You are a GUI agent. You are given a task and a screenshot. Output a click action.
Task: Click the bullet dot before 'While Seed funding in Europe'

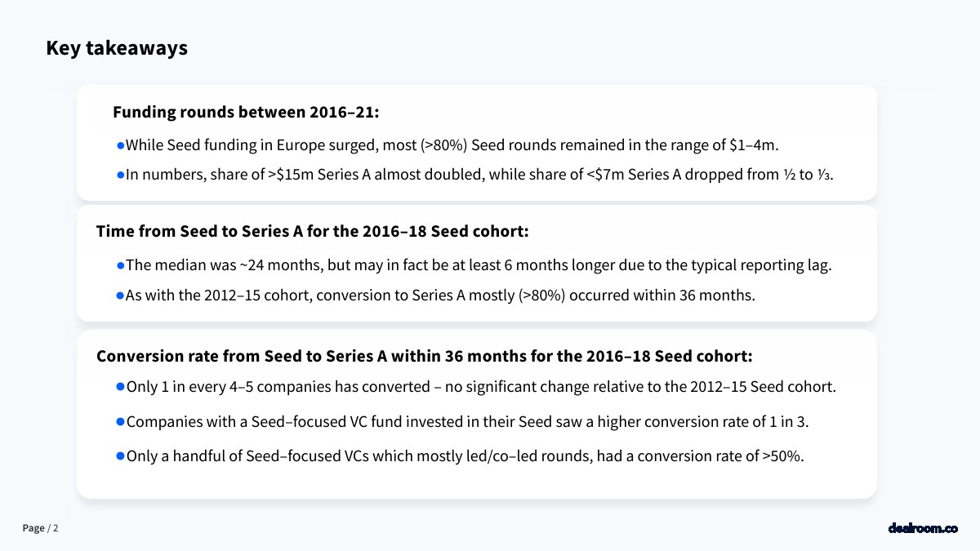(x=121, y=145)
